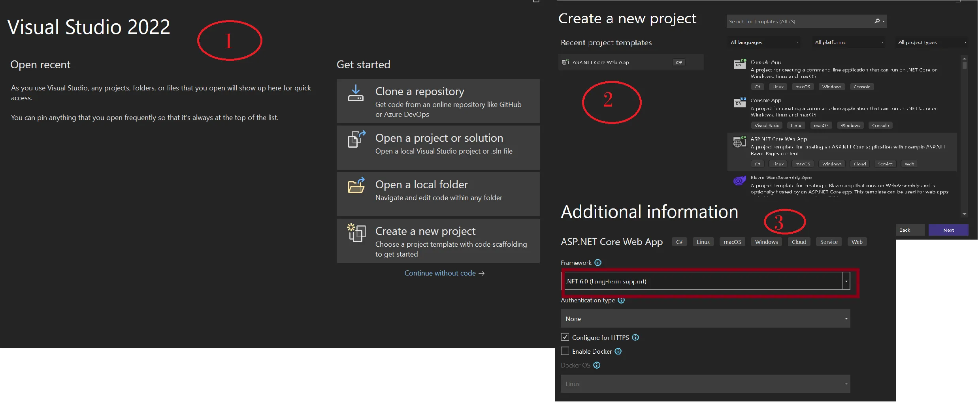Click the Create a new project icon
This screenshot has height=405, width=980.
click(x=356, y=232)
